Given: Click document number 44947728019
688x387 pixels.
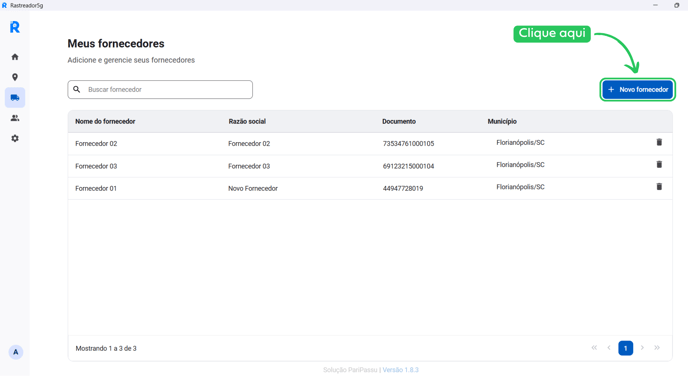Looking at the screenshot, I should click(x=403, y=188).
